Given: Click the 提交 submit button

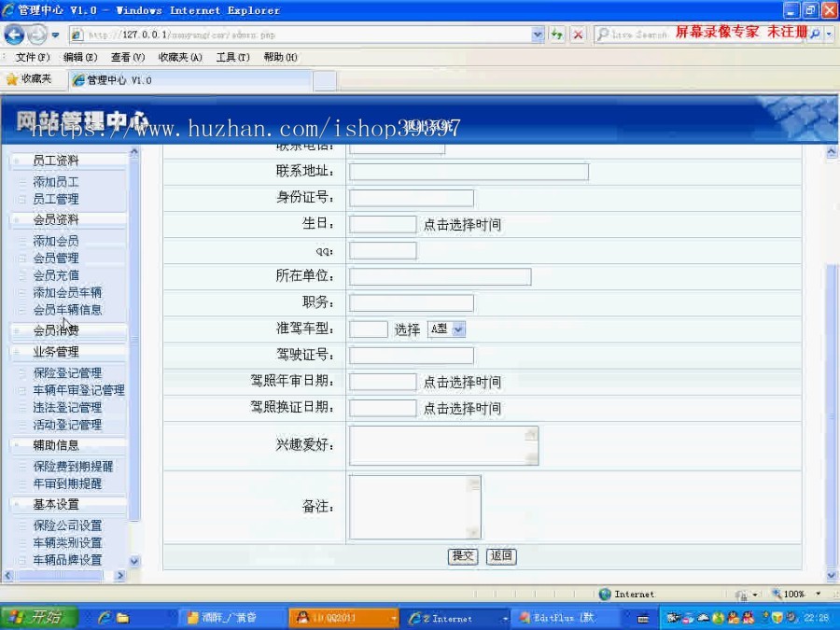Looking at the screenshot, I should (x=463, y=556).
